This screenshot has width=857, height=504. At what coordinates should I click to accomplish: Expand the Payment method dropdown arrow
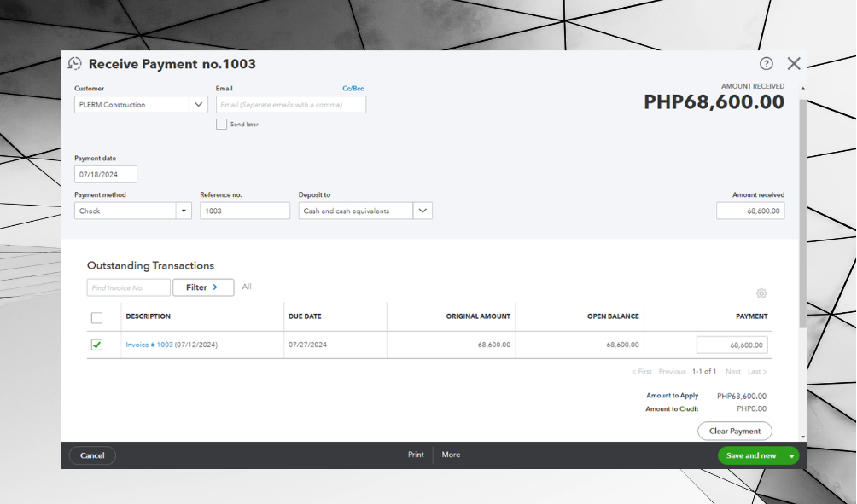click(x=184, y=211)
